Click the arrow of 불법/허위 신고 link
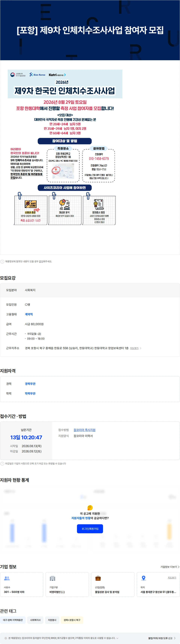180x644 pixels. tap(175, 638)
